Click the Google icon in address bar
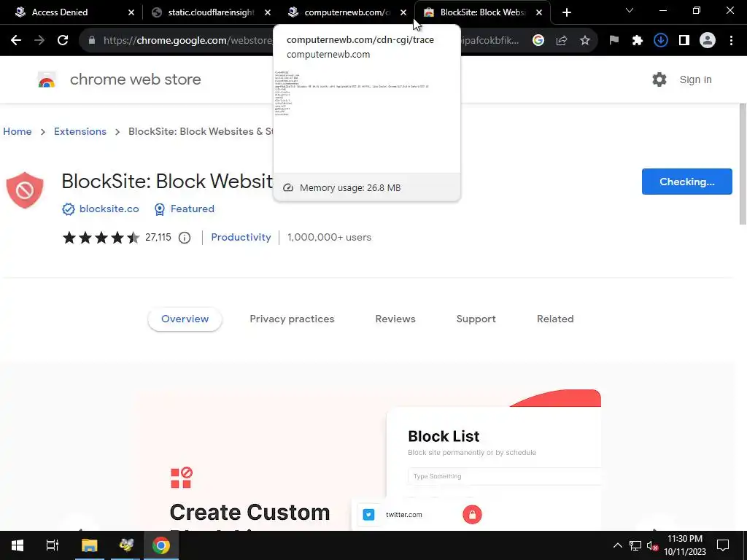The image size is (747, 560). 538,41
